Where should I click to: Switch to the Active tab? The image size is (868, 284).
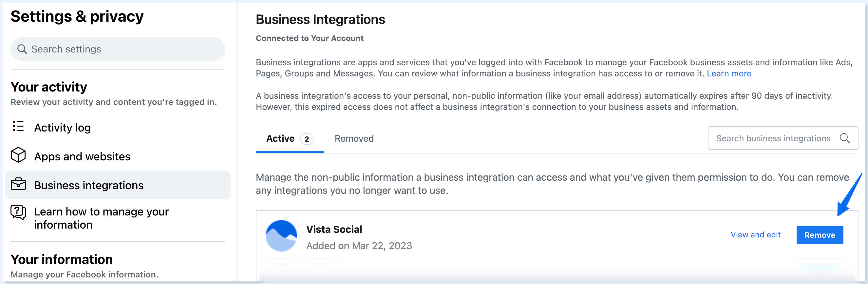click(290, 139)
